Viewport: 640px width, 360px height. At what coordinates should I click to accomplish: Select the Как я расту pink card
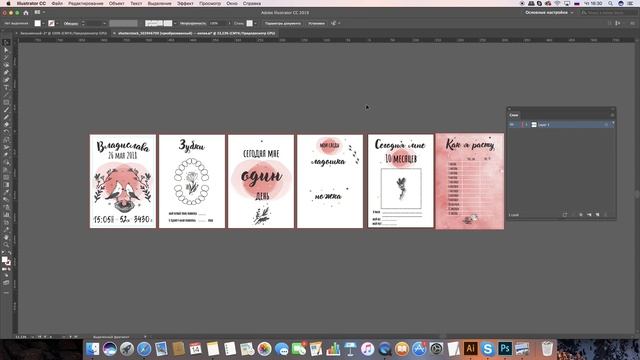[x=470, y=181]
